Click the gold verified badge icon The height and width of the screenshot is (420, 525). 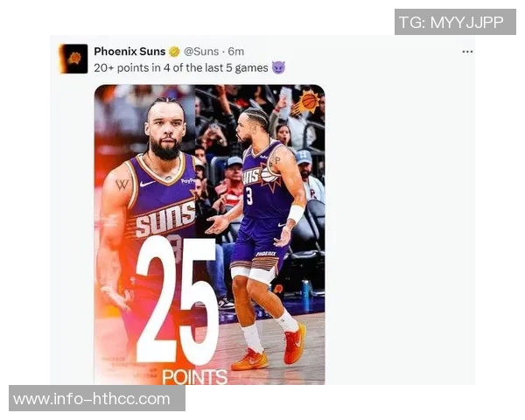point(174,52)
